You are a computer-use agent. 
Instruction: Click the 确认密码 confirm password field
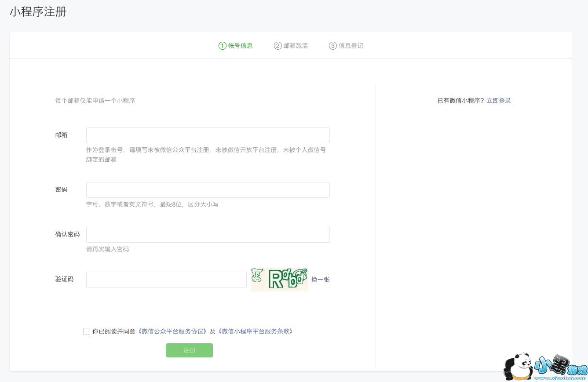tap(208, 235)
